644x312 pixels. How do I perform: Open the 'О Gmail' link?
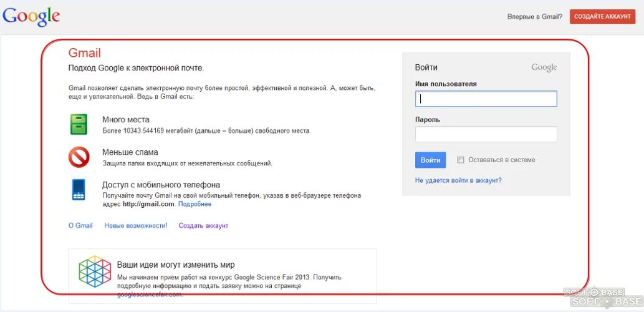80,226
